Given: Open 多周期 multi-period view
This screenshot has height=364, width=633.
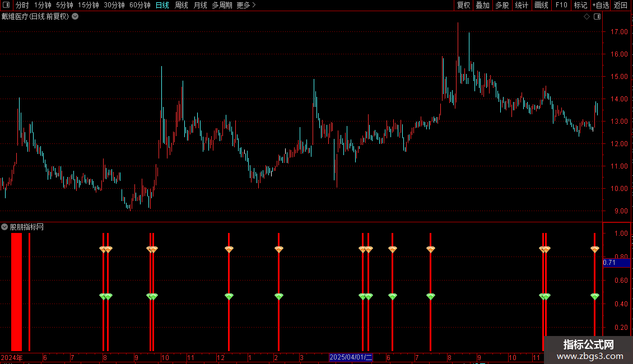Looking at the screenshot, I should 222,5.
